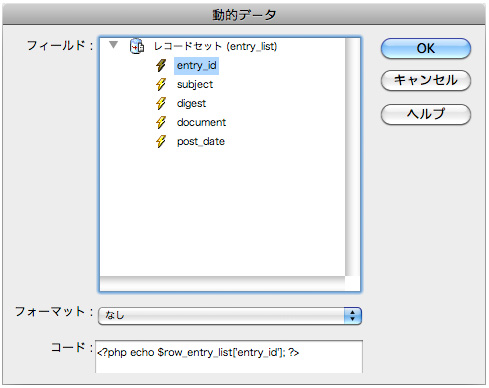Click the キャンセル button
The height and width of the screenshot is (388, 489).
click(426, 80)
